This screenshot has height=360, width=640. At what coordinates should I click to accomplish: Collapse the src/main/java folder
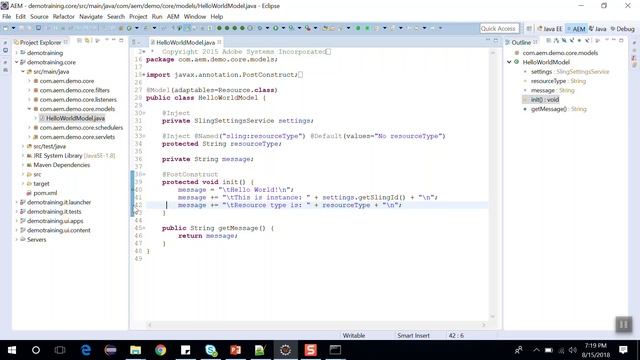coord(23,72)
